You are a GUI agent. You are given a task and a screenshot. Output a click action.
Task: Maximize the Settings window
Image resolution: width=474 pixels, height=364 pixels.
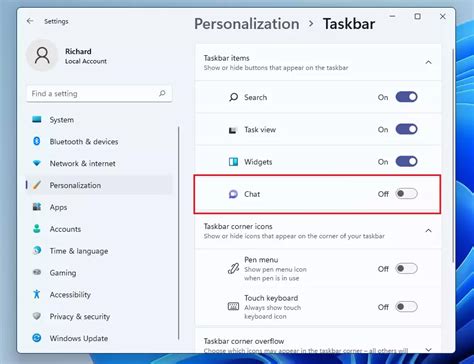click(x=417, y=16)
